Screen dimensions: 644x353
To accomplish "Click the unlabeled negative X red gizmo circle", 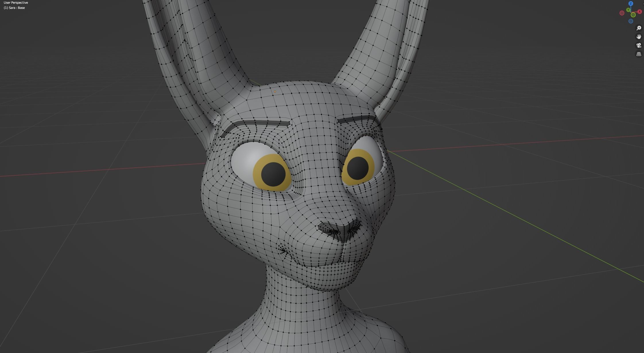I will point(622,13).
